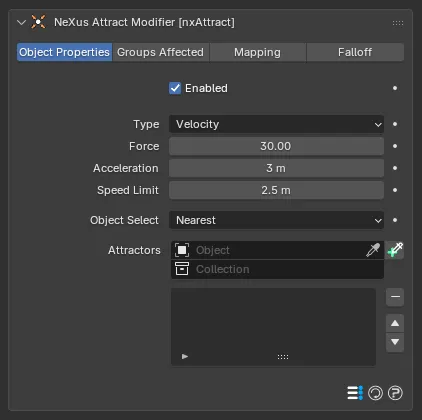Viewport: 422px width, 420px height.
Task: Click the reset to defaults circular icon
Action: pyautogui.click(x=375, y=393)
